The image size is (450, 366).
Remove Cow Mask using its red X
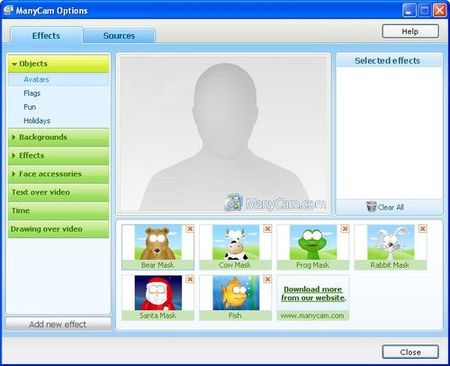267,229
